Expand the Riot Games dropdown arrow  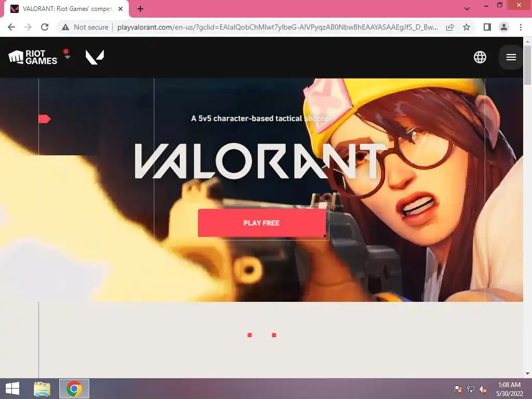tap(68, 57)
